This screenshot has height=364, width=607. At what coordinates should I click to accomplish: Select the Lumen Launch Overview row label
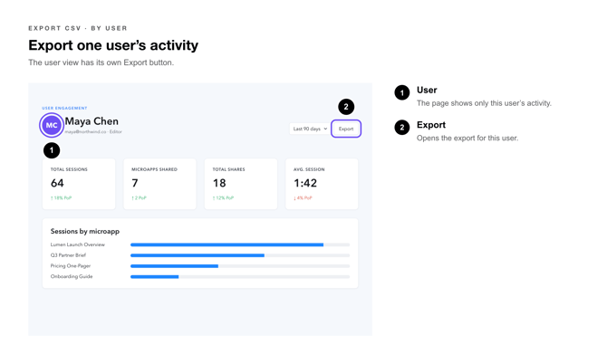click(x=77, y=244)
